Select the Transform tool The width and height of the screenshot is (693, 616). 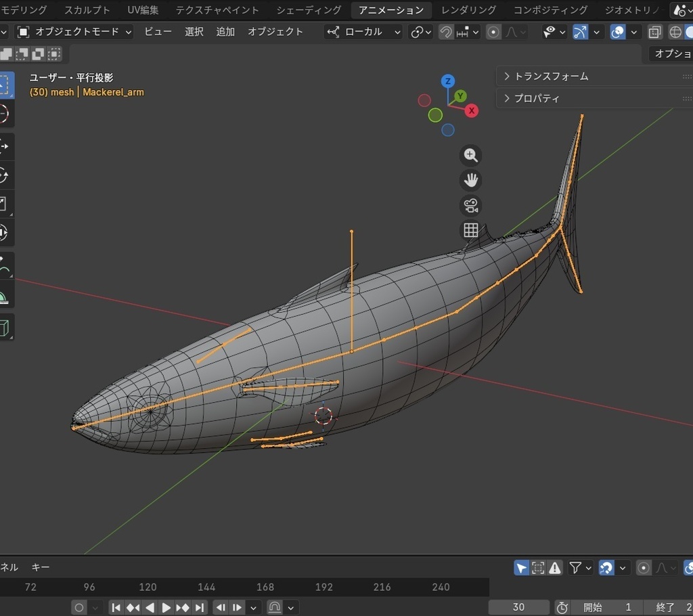pos(5,233)
